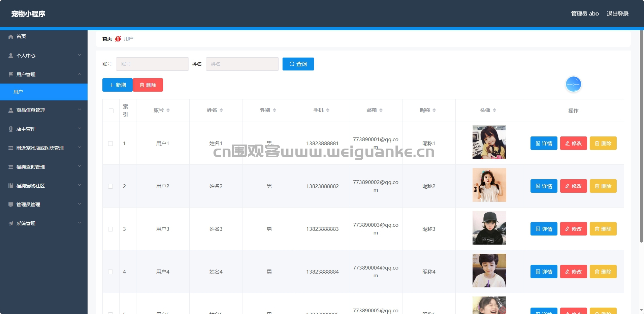644x314 pixels.
Task: Sort table by 账号 column arrows
Action: point(168,110)
